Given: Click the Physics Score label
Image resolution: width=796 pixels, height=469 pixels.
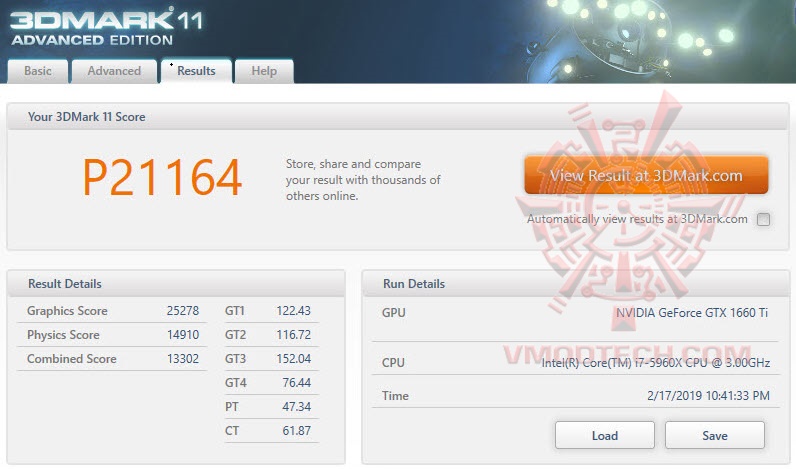Looking at the screenshot, I should coord(63,334).
